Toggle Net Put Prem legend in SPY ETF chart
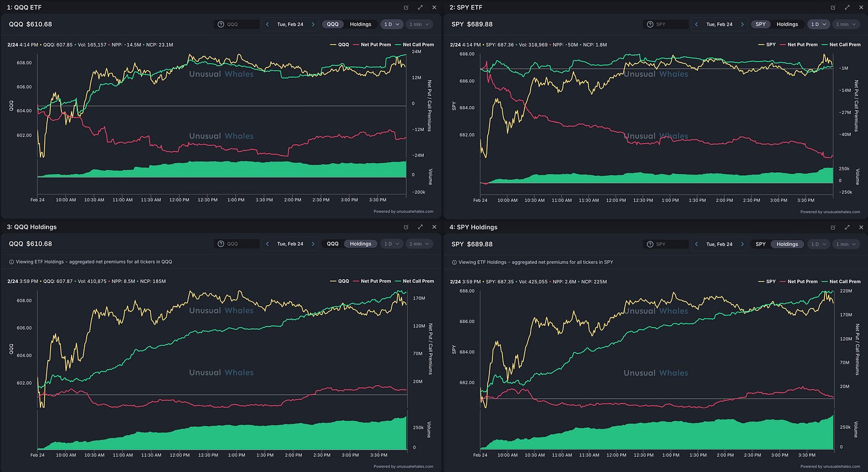This screenshot has height=472, width=868. [x=799, y=44]
